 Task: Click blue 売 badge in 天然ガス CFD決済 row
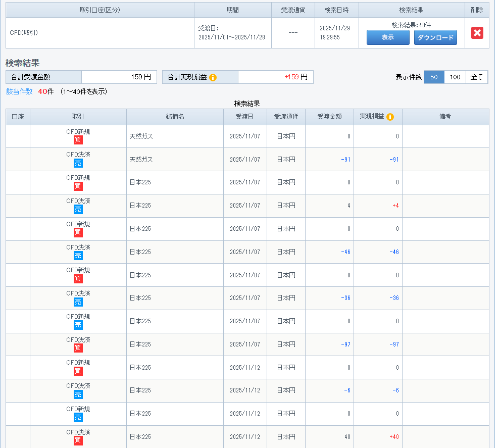click(78, 163)
